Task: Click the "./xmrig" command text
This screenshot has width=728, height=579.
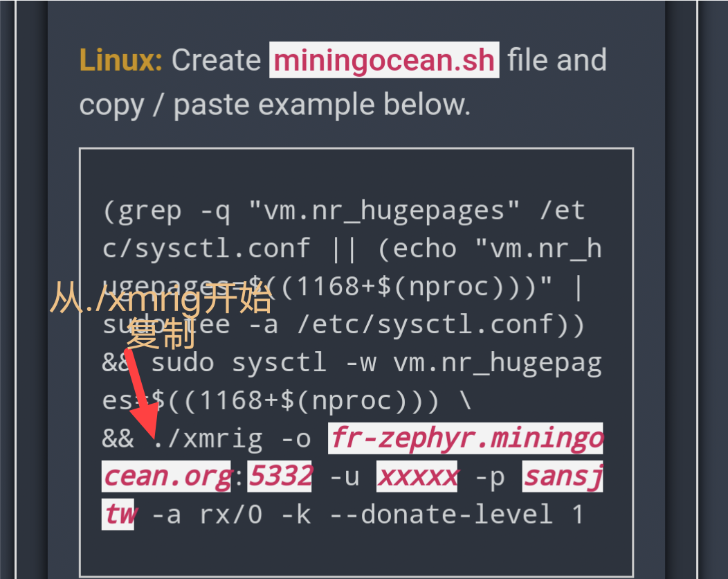Action: tap(208, 438)
